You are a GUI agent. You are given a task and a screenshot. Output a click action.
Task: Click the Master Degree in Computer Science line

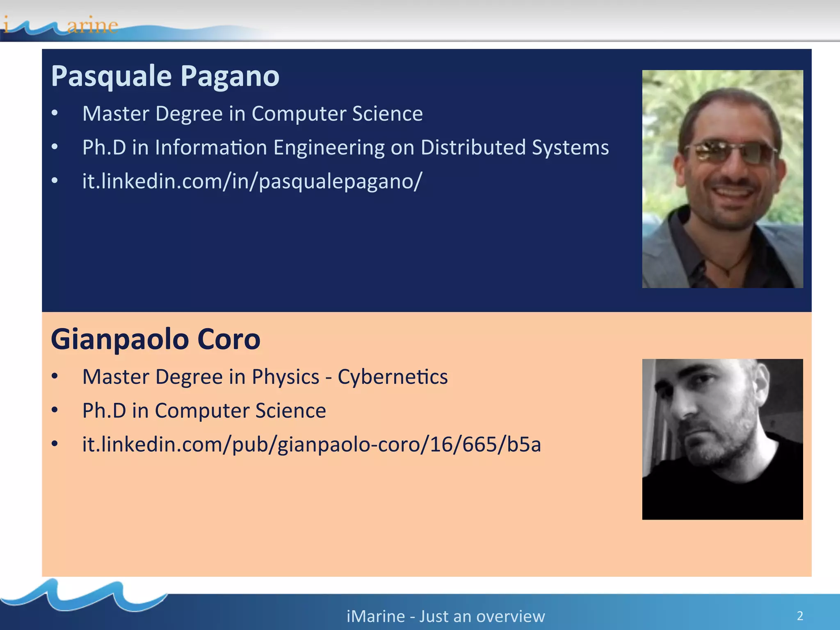click(252, 114)
